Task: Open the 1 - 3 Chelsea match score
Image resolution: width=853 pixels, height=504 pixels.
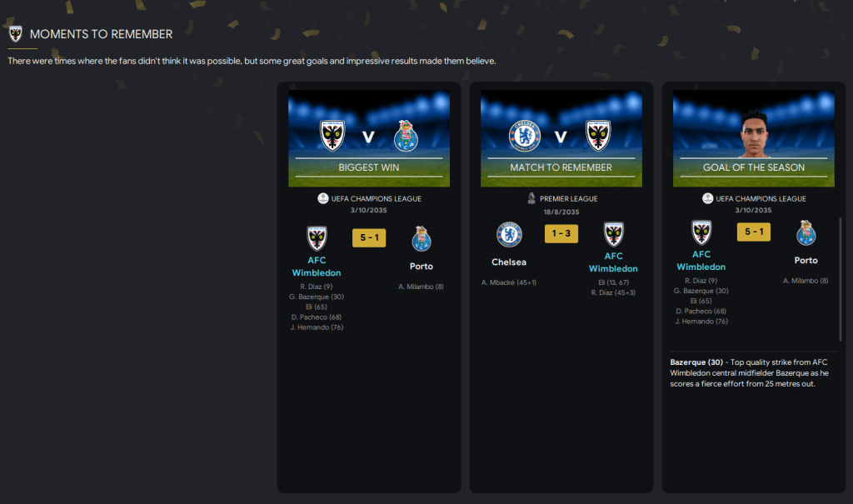Action: coord(561,233)
